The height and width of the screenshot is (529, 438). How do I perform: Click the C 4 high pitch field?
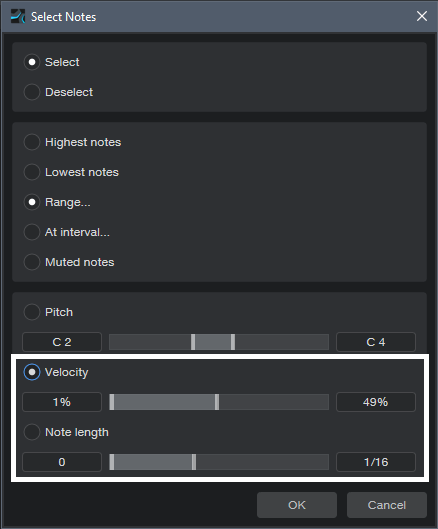click(x=376, y=342)
